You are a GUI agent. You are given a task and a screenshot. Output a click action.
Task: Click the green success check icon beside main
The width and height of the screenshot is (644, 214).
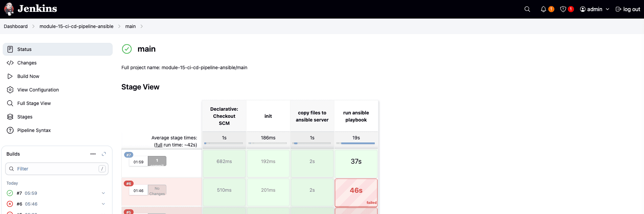[127, 49]
